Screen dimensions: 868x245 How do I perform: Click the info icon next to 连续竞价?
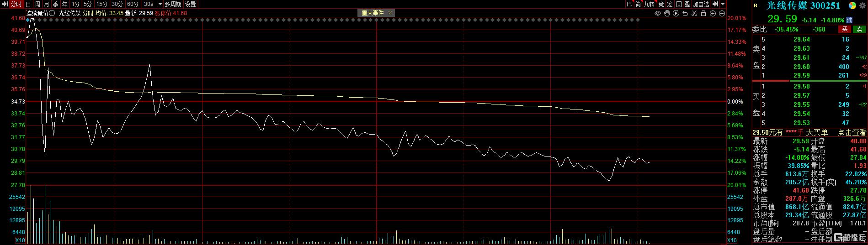(x=52, y=13)
